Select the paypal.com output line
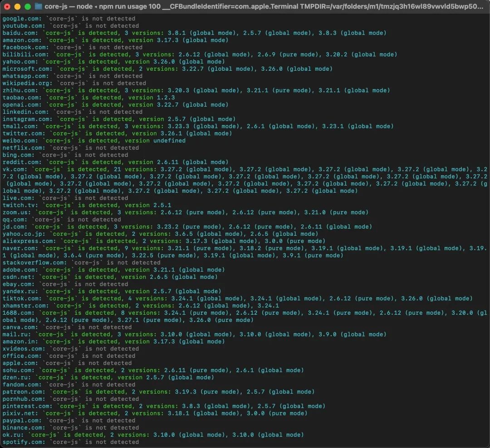 (x=69, y=421)
